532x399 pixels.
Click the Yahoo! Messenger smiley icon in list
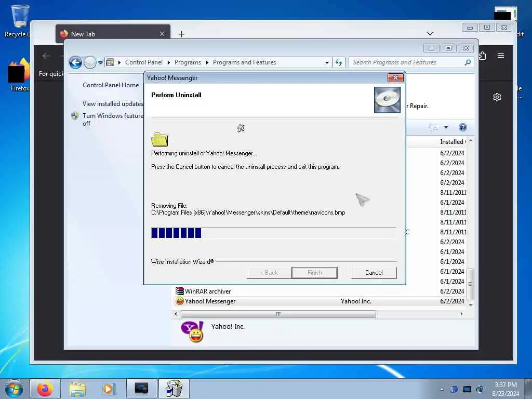click(x=179, y=301)
